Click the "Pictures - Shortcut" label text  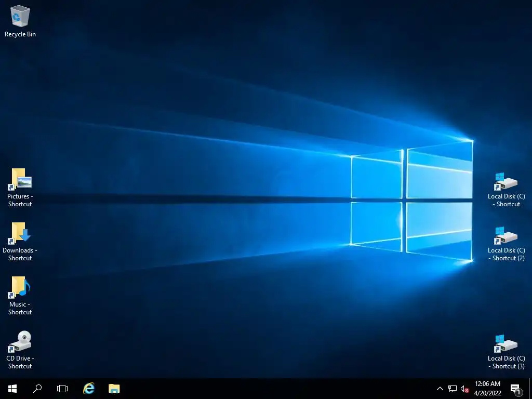[20, 200]
